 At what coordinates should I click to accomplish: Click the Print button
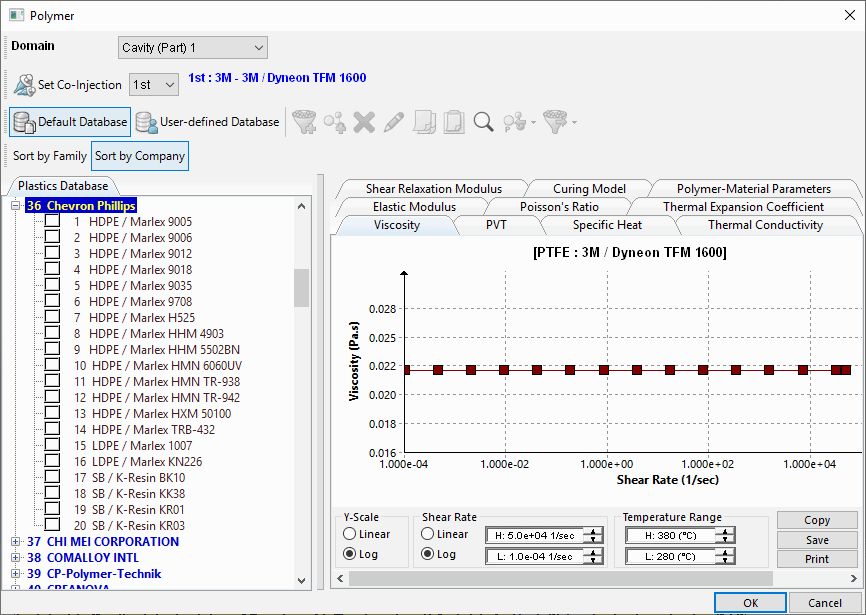pyautogui.click(x=817, y=559)
